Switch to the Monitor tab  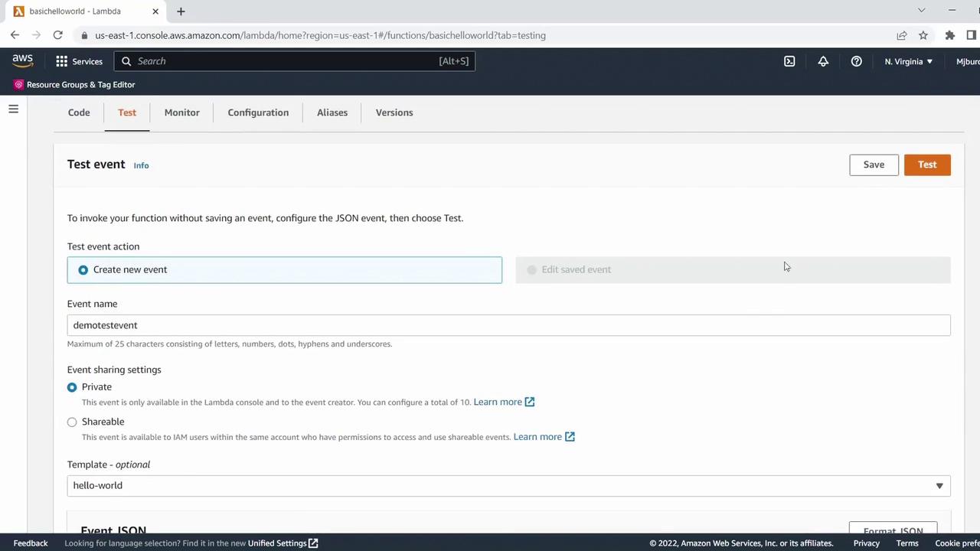(181, 112)
